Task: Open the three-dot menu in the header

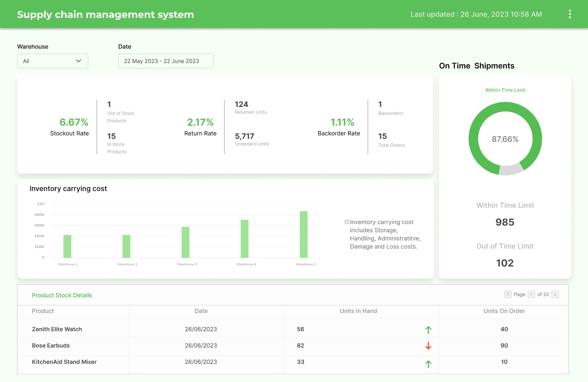Action: [x=569, y=14]
